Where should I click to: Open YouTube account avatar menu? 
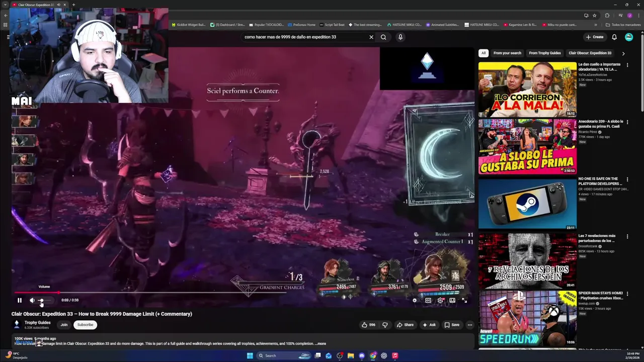click(629, 37)
